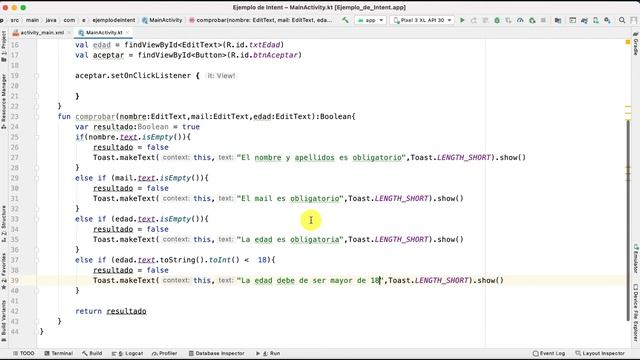Open the Emulator side panel
The height and width of the screenshot is (360, 640).
click(636, 259)
